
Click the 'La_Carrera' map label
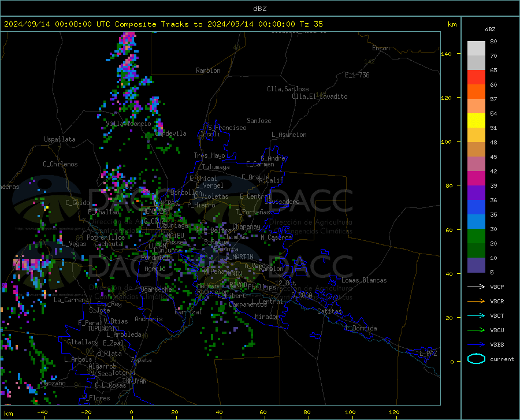[x=71, y=300]
